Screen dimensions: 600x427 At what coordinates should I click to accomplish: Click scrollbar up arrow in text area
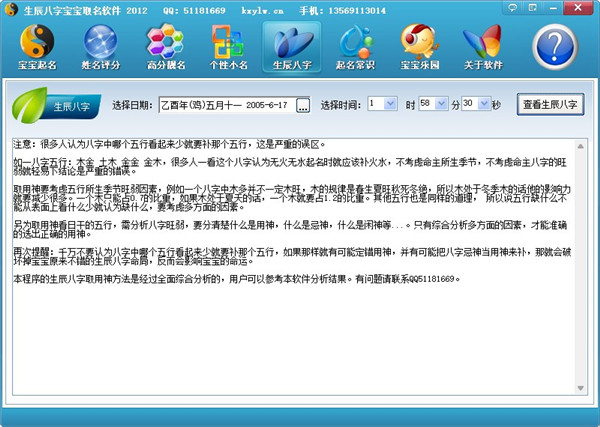580,146
